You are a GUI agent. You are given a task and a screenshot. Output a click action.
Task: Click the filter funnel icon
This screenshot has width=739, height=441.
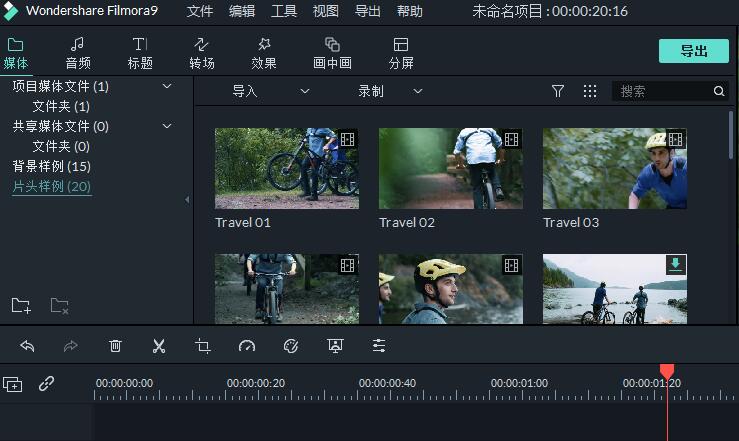coord(558,91)
